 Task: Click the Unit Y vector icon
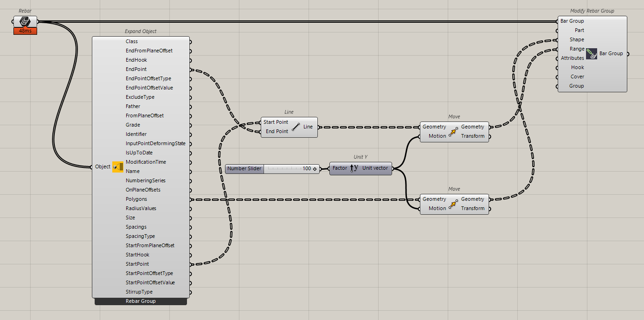pyautogui.click(x=354, y=168)
